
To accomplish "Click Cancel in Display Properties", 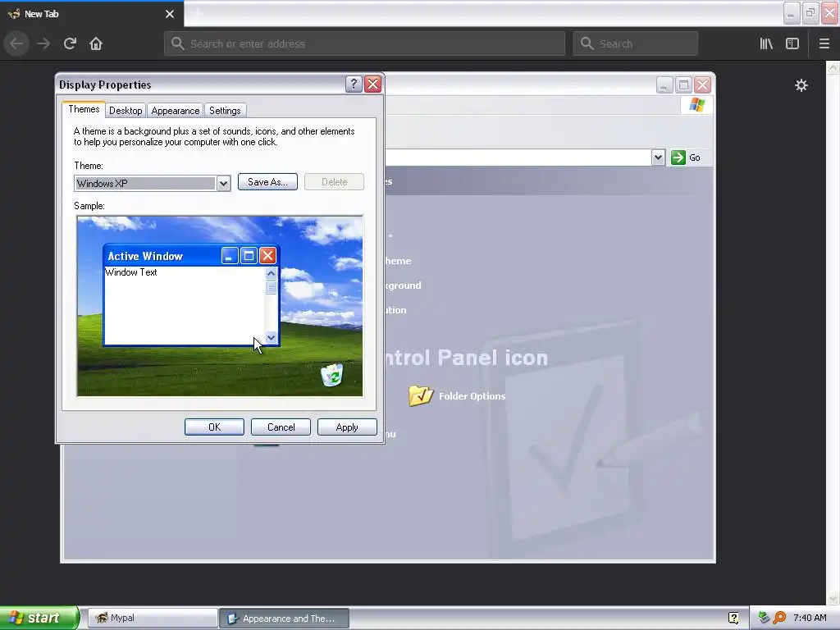I will point(281,427).
